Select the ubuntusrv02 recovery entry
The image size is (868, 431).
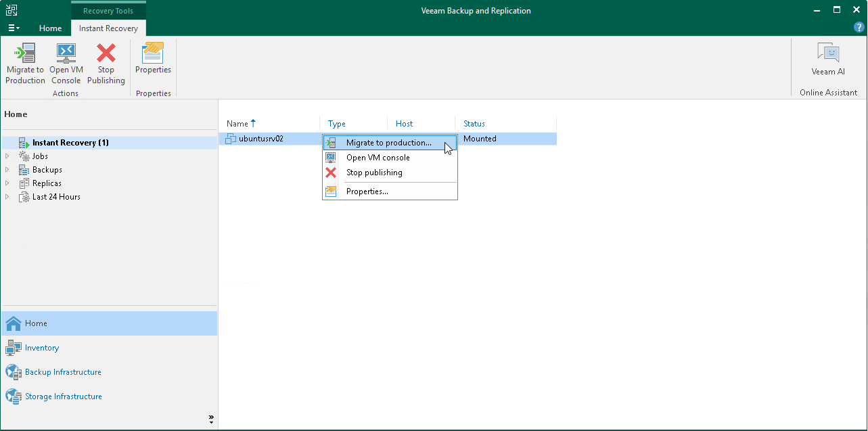pos(265,138)
